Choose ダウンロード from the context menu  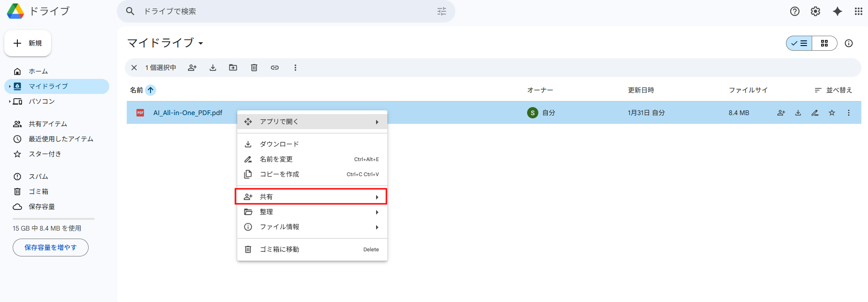279,144
